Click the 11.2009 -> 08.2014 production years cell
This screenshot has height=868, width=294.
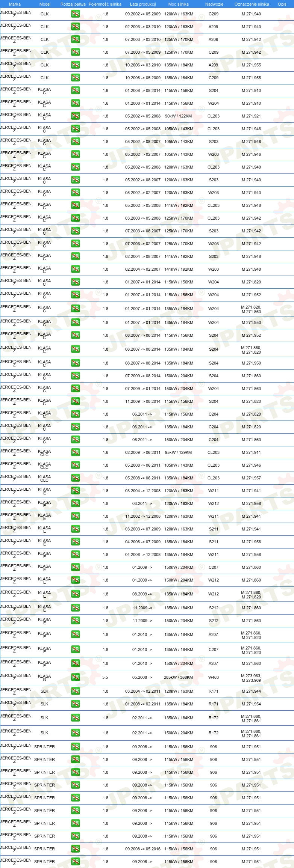pos(143,402)
